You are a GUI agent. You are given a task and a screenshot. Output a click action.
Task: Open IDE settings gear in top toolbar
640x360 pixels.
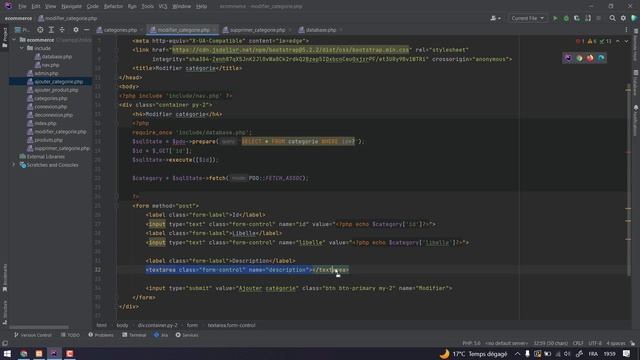(623, 18)
